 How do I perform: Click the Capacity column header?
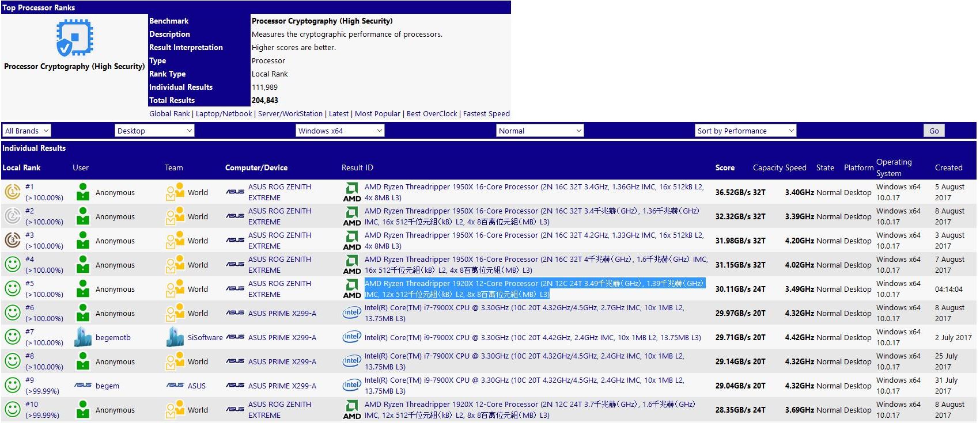point(767,167)
